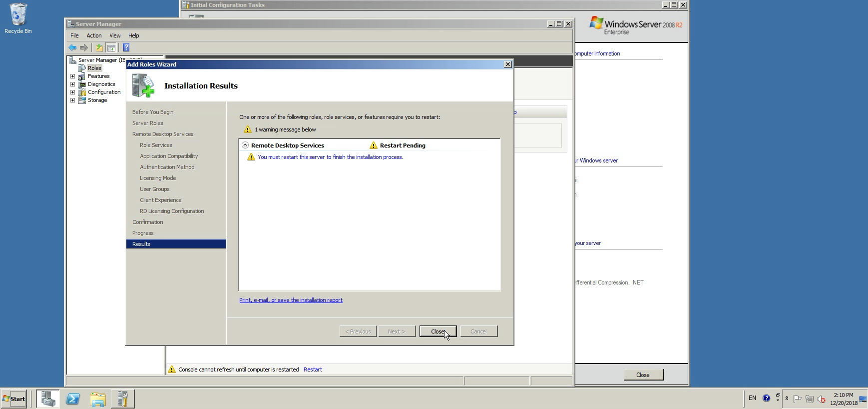Viewport: 868px width, 409px height.
Task: Click warning icon beside '1 warning message below'
Action: click(x=247, y=129)
